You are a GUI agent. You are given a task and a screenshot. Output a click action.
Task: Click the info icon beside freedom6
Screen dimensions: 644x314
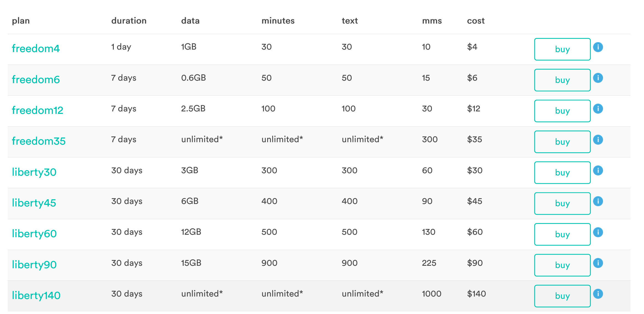coord(598,78)
